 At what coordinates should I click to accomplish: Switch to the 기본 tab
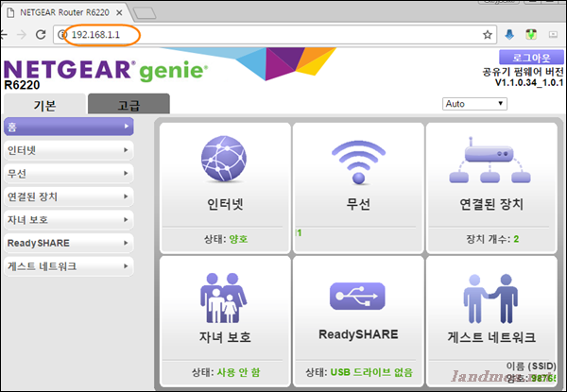coord(44,105)
